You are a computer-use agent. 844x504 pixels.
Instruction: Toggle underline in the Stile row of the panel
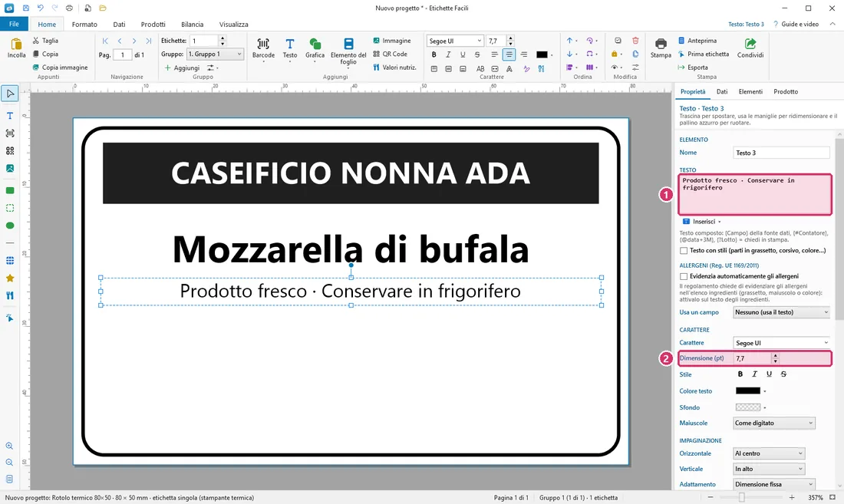(769, 374)
